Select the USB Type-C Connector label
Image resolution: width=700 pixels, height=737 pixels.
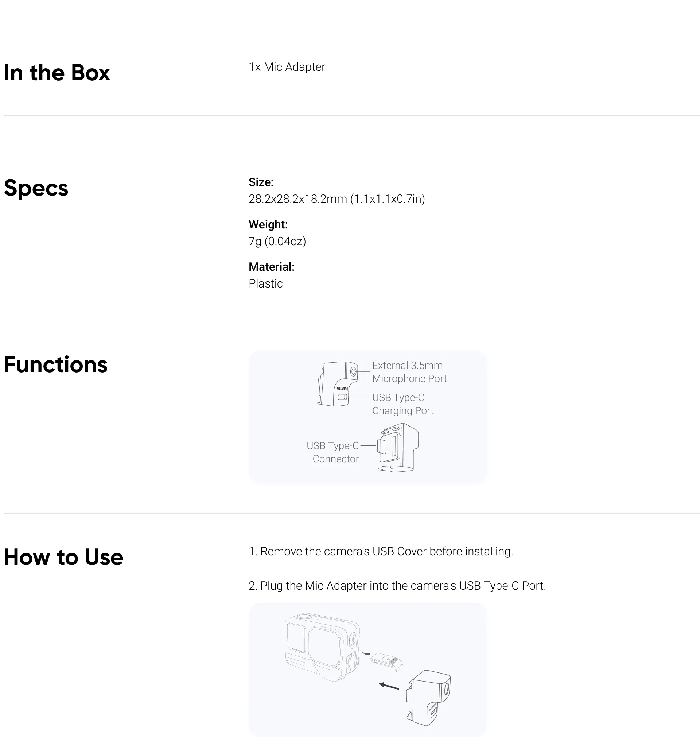(x=332, y=452)
